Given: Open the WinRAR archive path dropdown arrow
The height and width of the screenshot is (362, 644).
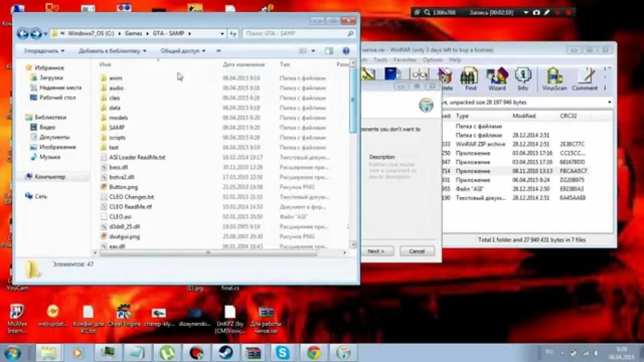Looking at the screenshot, I should [x=609, y=102].
